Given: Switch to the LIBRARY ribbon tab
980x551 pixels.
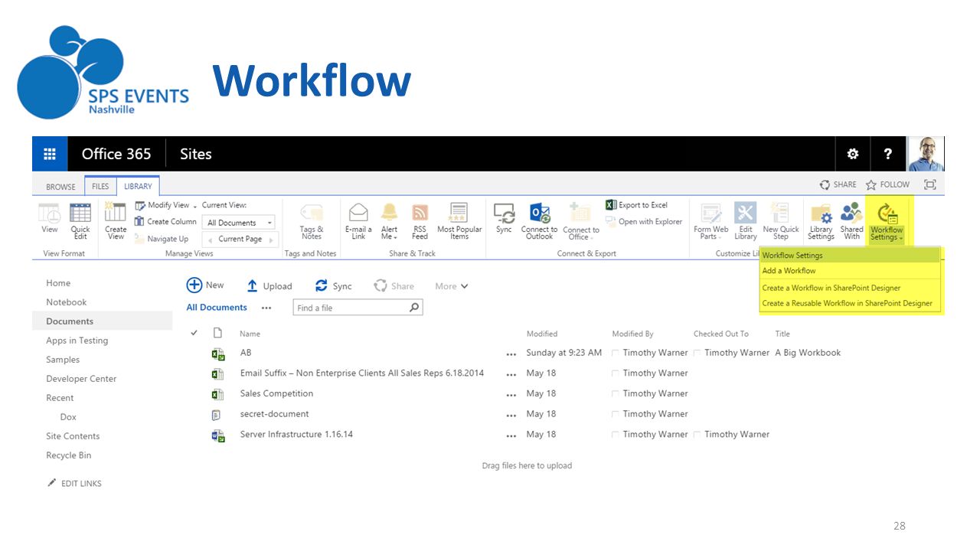Looking at the screenshot, I should point(138,186).
